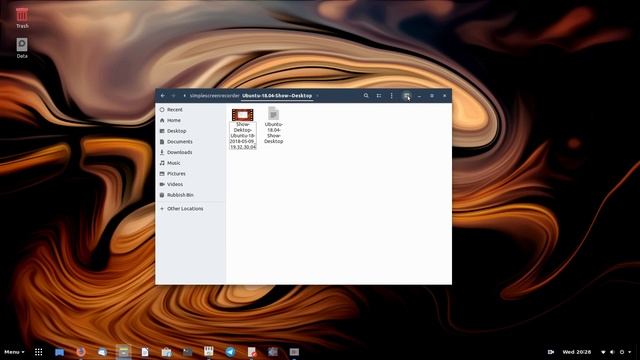This screenshot has width=640, height=360.
Task: Open Videos from the sidebar
Action: 190,184
